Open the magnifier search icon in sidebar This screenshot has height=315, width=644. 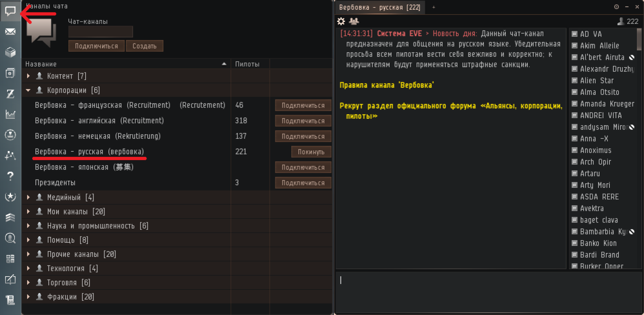pyautogui.click(x=10, y=238)
